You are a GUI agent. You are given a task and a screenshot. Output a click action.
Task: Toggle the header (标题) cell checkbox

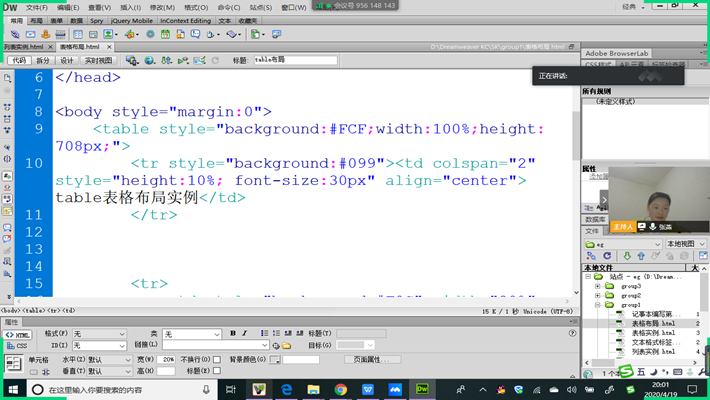[x=217, y=371]
